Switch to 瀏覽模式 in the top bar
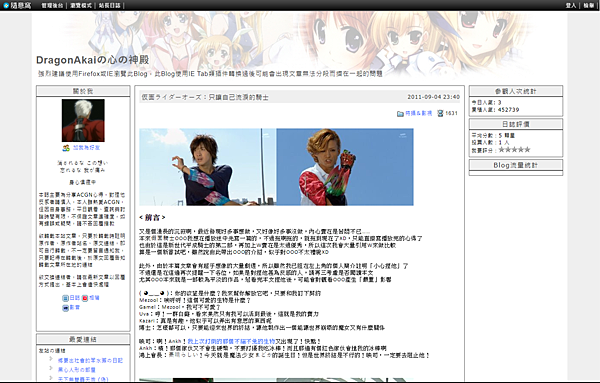This screenshot has width=600, height=383. click(x=81, y=5)
